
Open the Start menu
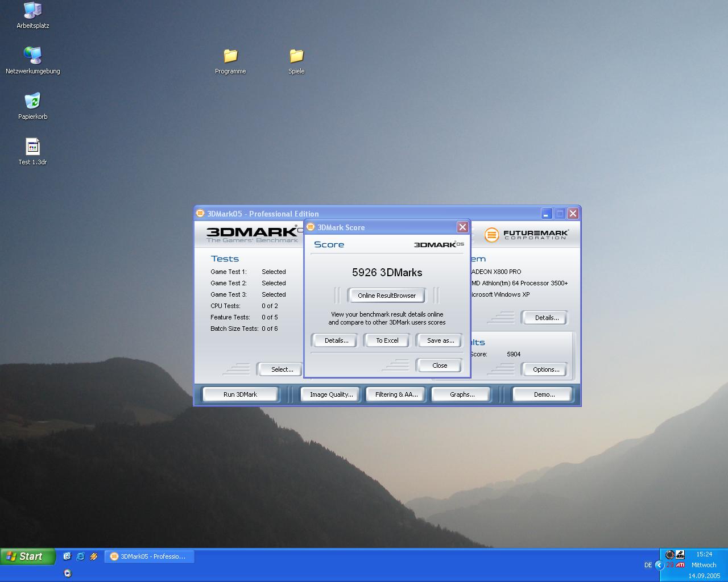[x=27, y=556]
